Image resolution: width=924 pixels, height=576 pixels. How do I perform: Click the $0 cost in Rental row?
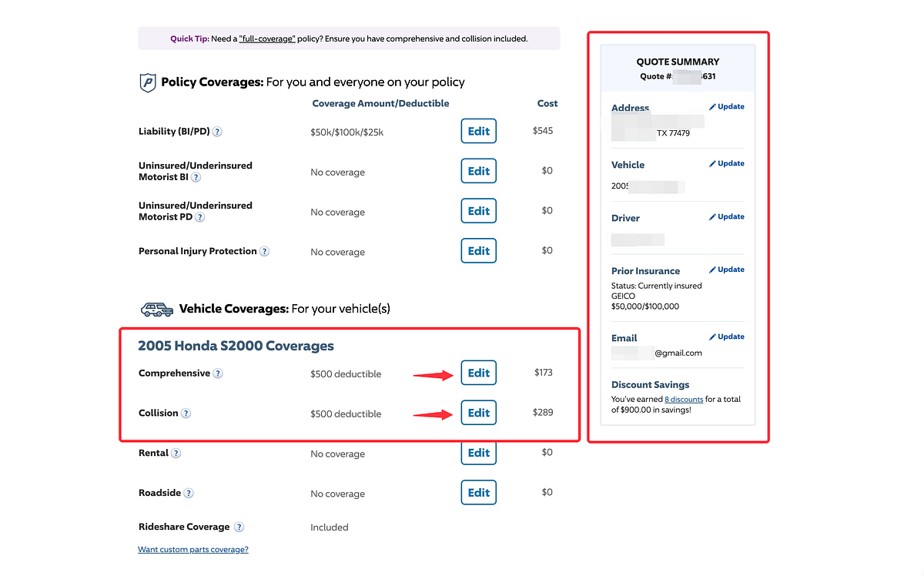[x=547, y=453]
